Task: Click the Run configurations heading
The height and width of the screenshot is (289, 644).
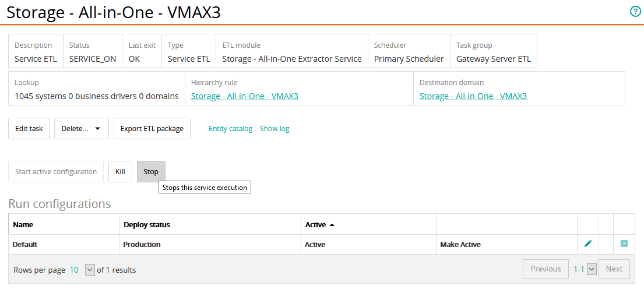Action: pyautogui.click(x=59, y=203)
